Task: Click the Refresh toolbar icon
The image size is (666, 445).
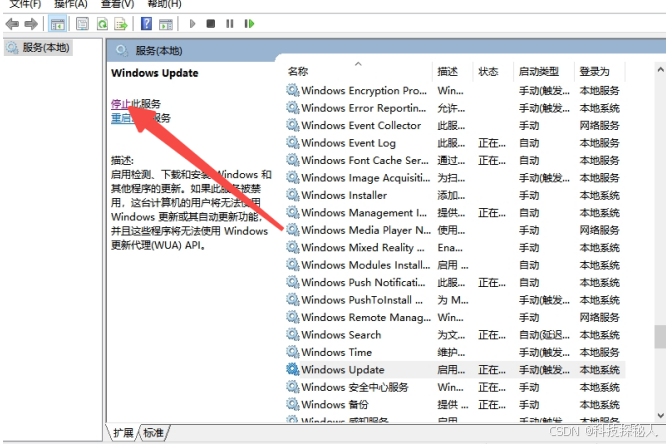Action: coord(102,24)
